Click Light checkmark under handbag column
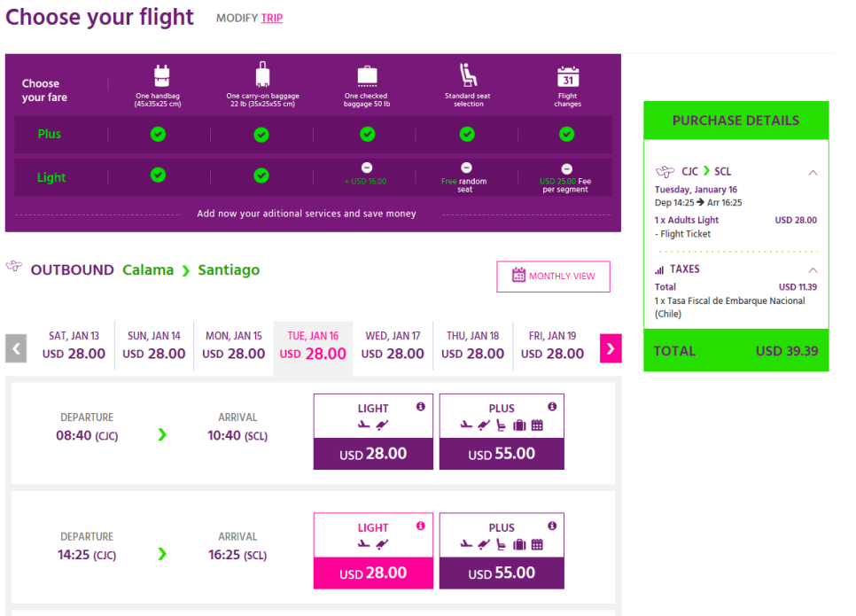This screenshot has width=856, height=616. pos(158,175)
